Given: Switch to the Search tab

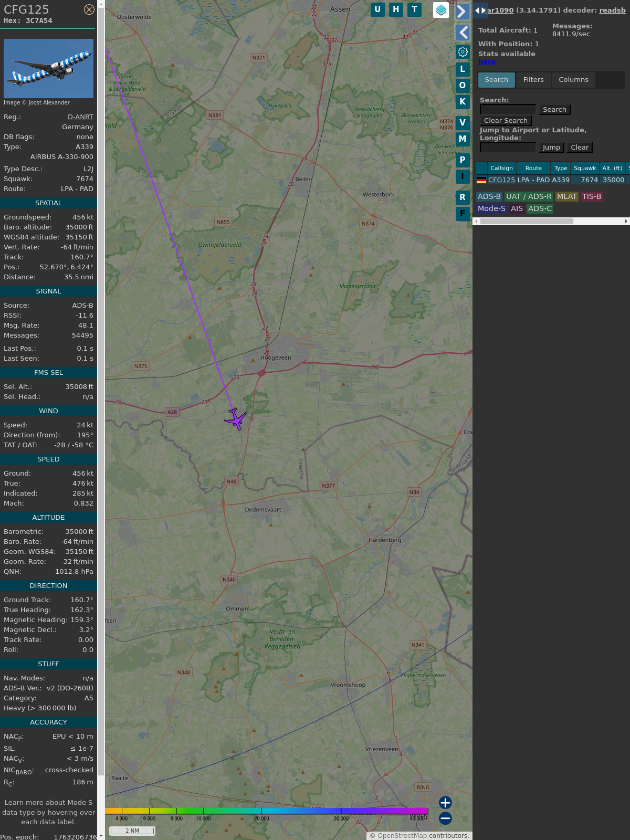Looking at the screenshot, I should 497,80.
